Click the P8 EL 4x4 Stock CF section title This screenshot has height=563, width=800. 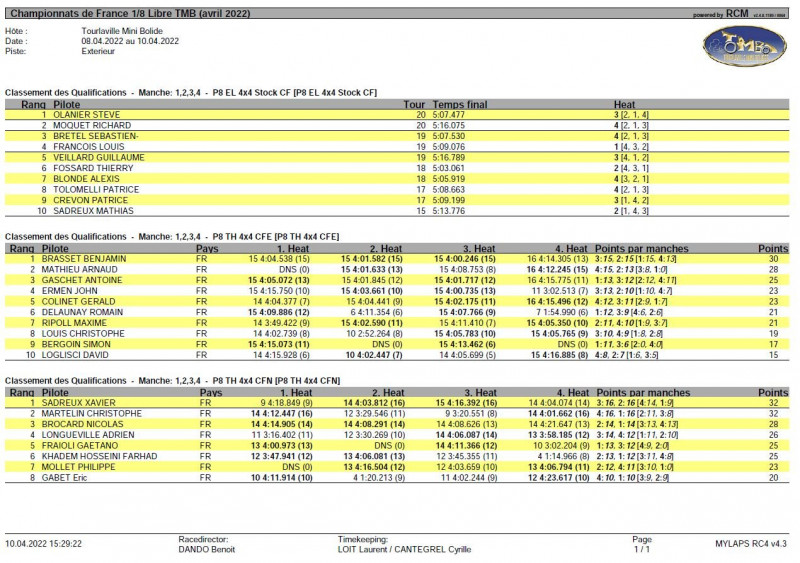coord(190,92)
